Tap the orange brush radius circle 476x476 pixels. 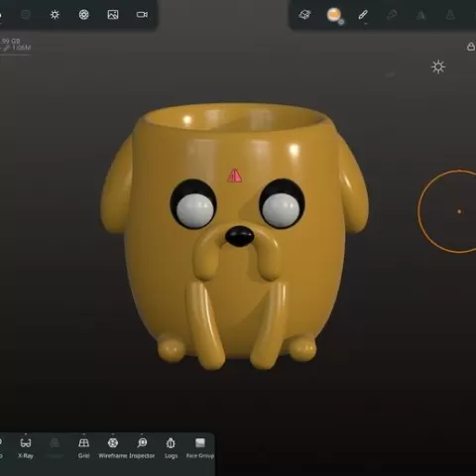(x=459, y=211)
